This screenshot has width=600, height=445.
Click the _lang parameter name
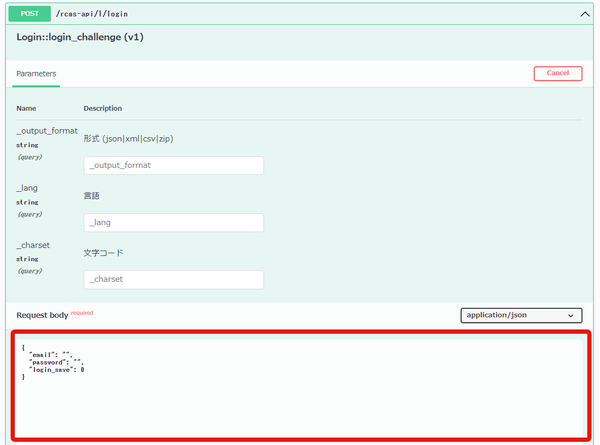point(27,188)
